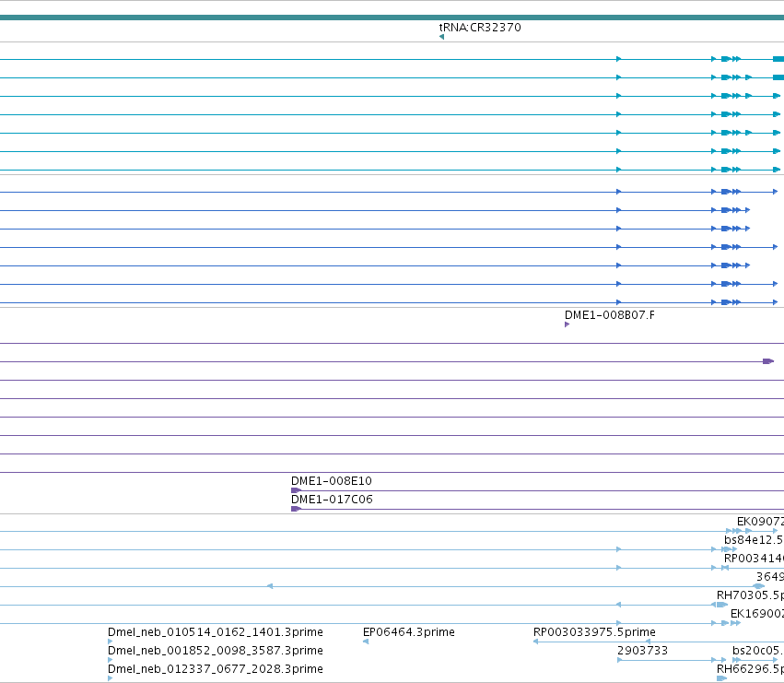Select the small arrow glyph under tRNA:CR32370
This screenshot has width=784, height=683.
[441, 37]
